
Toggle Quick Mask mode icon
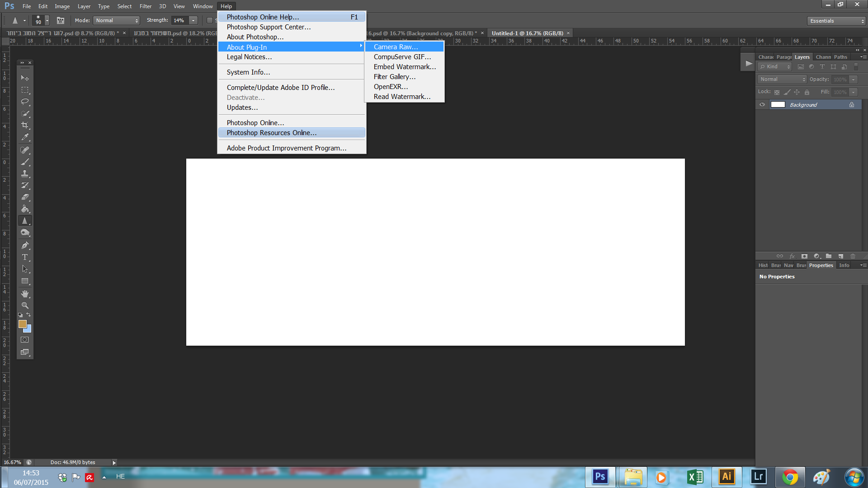point(25,340)
